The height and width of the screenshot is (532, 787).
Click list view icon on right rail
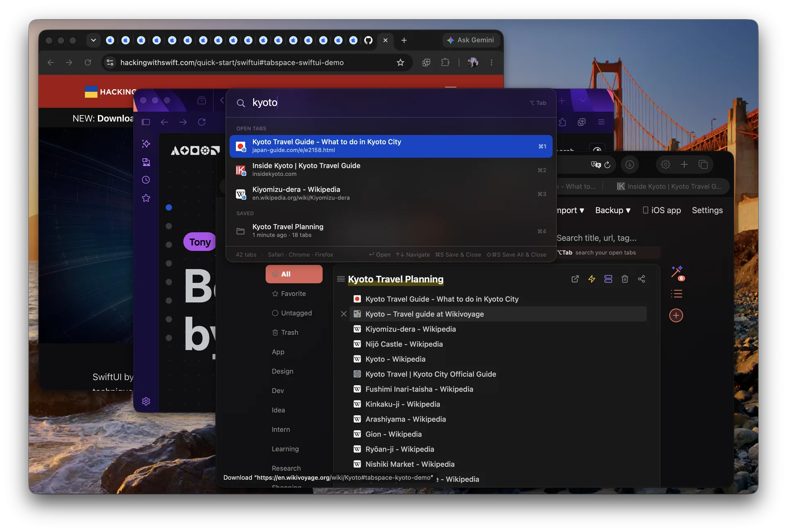[x=676, y=294]
